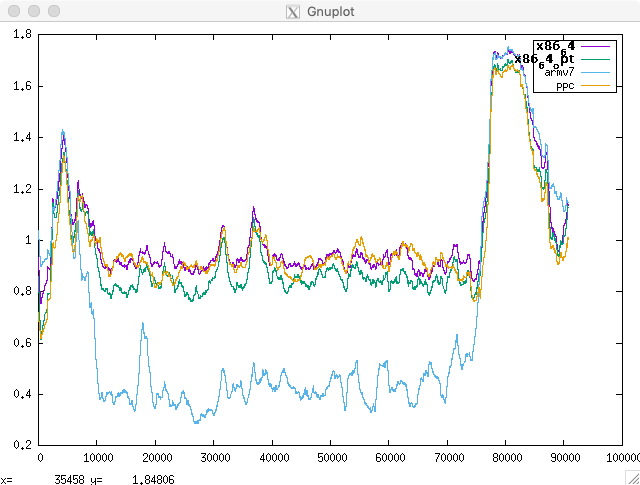The width and height of the screenshot is (640, 485).
Task: Click the green x86_64_opt legend line sample
Action: coord(595,59)
